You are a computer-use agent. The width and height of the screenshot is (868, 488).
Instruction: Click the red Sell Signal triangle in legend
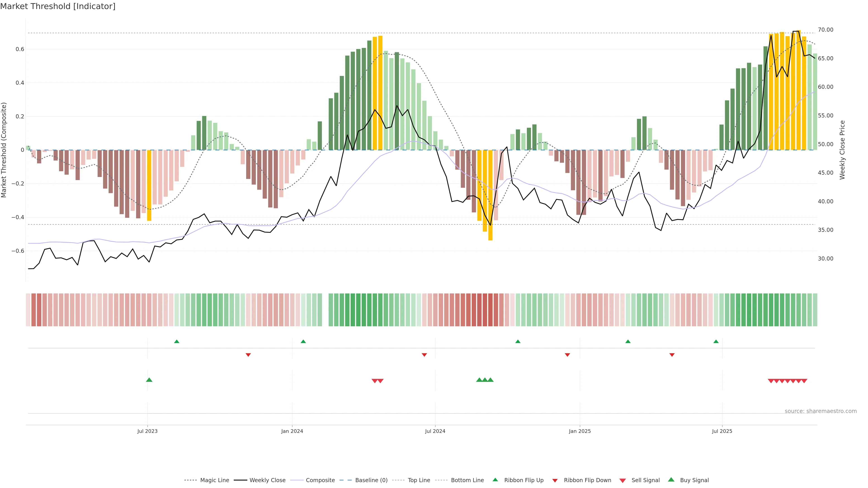(x=622, y=480)
